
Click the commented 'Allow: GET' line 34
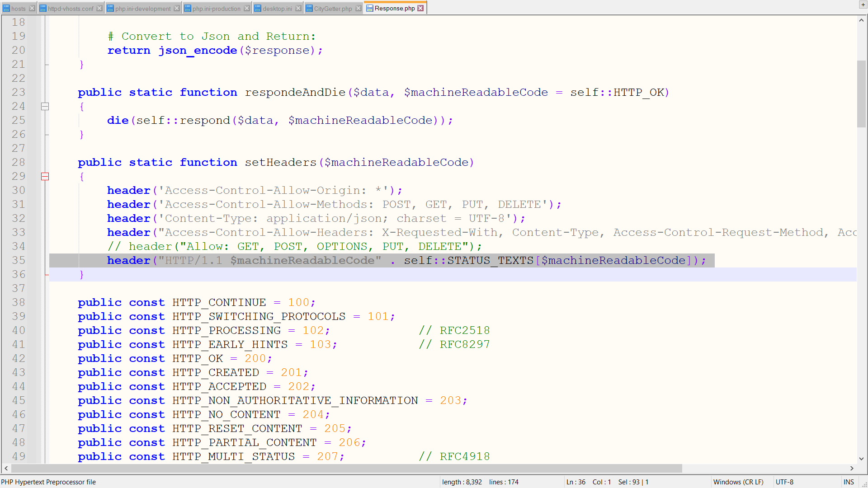(x=295, y=247)
